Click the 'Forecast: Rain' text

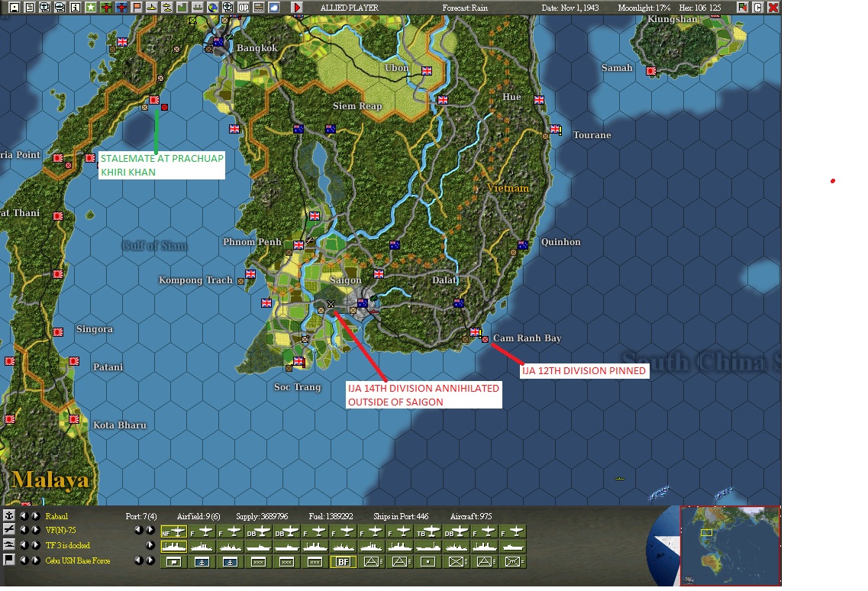pos(465,8)
